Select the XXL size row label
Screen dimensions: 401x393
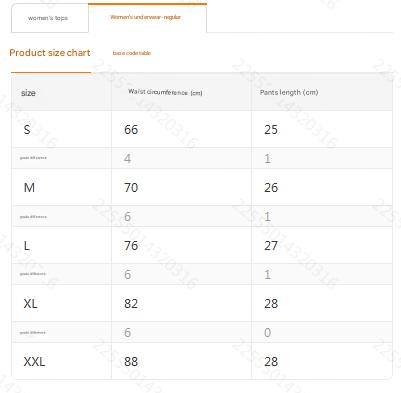coord(34,362)
